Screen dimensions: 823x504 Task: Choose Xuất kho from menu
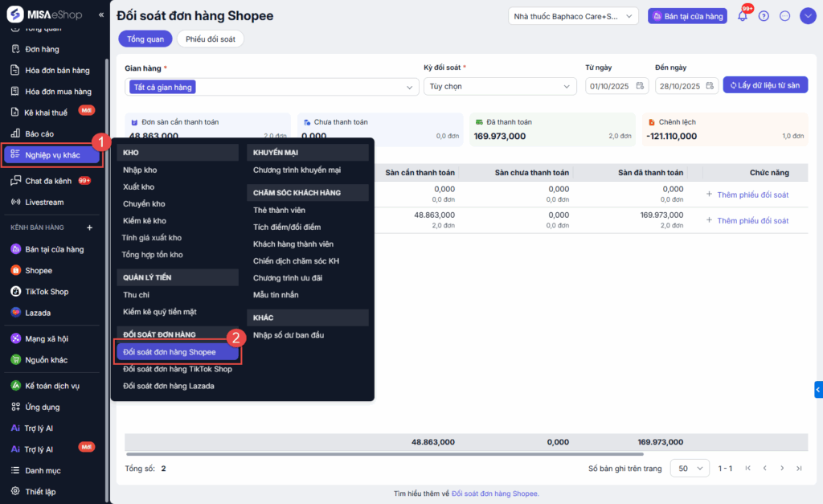[138, 187]
